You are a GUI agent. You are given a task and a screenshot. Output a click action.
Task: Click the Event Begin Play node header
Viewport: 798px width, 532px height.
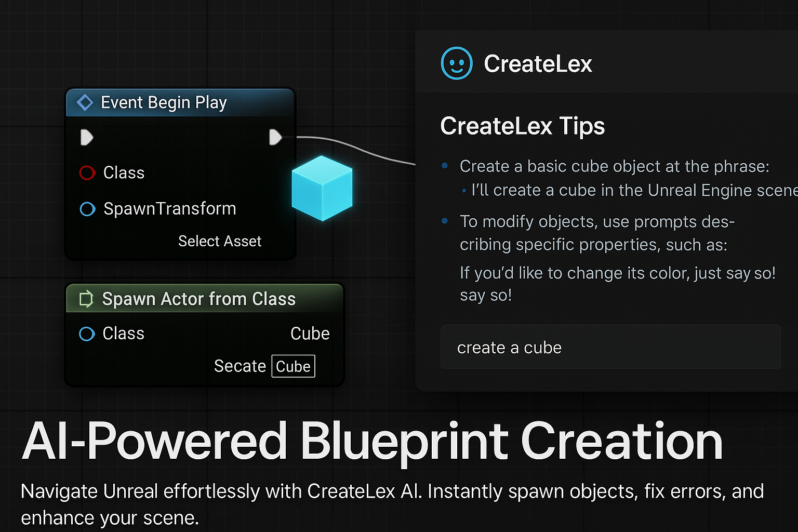click(164, 102)
